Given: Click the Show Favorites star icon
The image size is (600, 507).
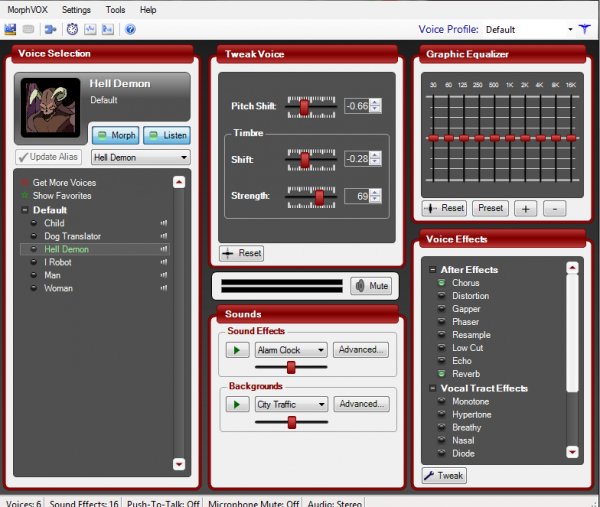Looking at the screenshot, I should click(x=25, y=196).
